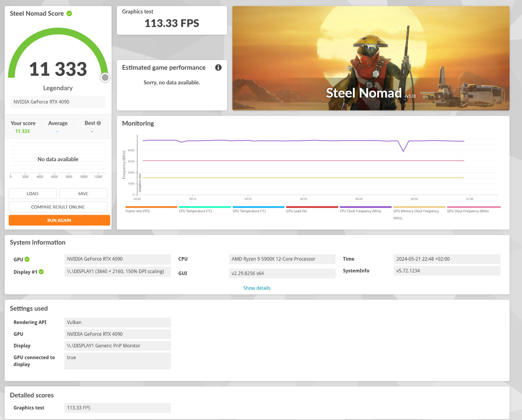The height and width of the screenshot is (420, 522).
Task: Toggle the GPU Load (%) legend entry
Action: pos(312,210)
